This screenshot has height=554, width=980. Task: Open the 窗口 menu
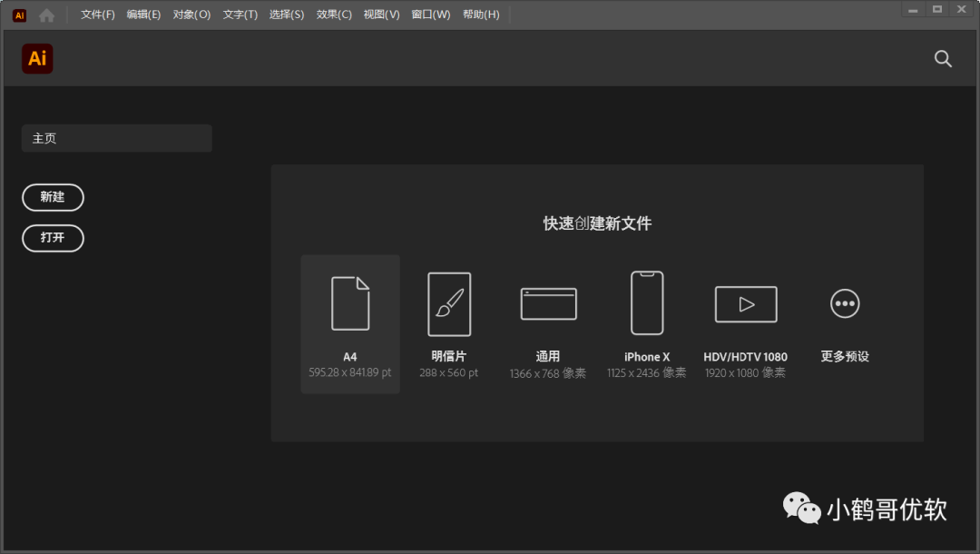coord(429,15)
